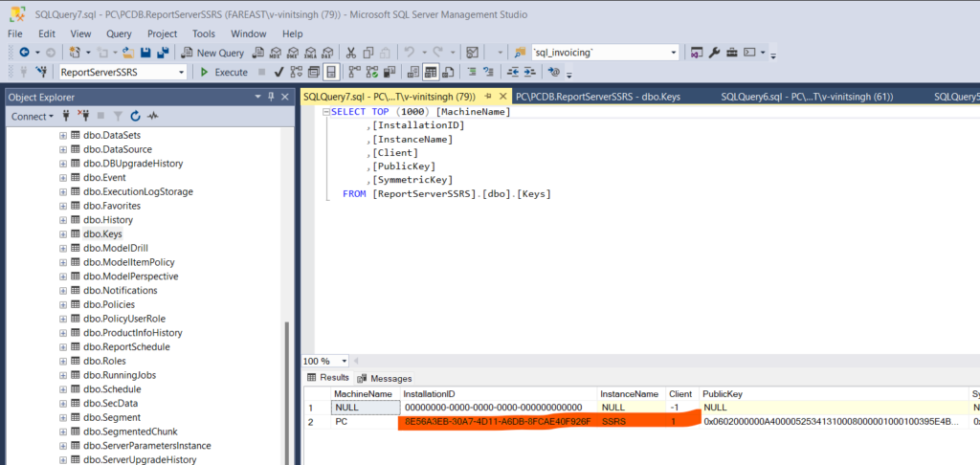Click the DAX query icon
The width and height of the screenshot is (980, 465).
tap(327, 54)
